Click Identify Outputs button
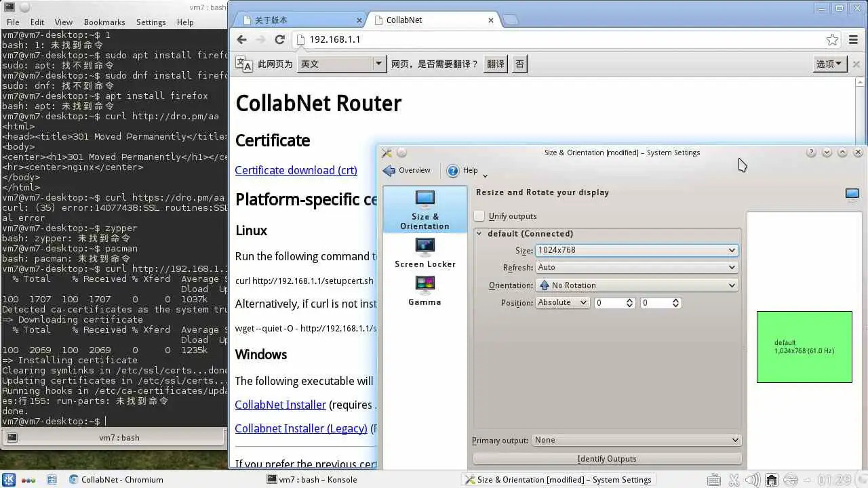Viewport: 868px width, 488px height. coord(607,459)
